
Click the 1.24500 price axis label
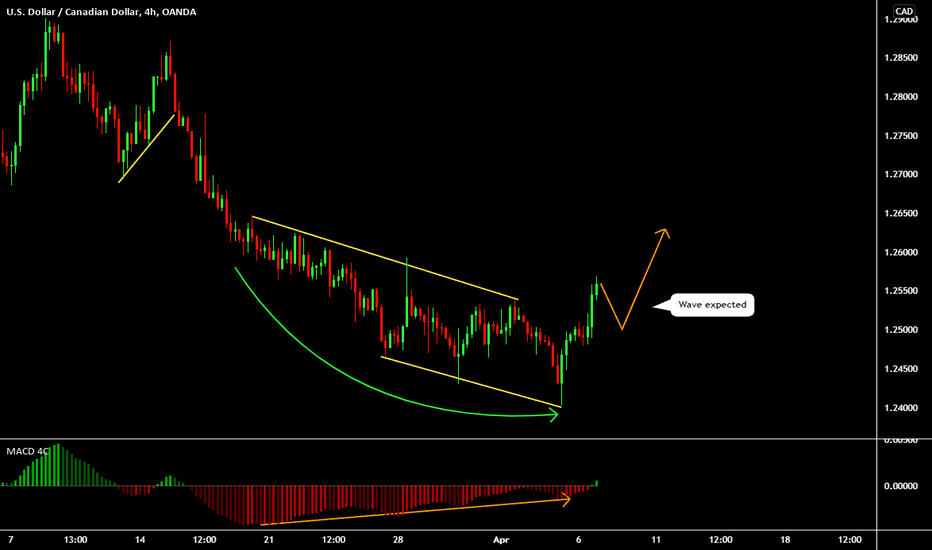pos(901,369)
